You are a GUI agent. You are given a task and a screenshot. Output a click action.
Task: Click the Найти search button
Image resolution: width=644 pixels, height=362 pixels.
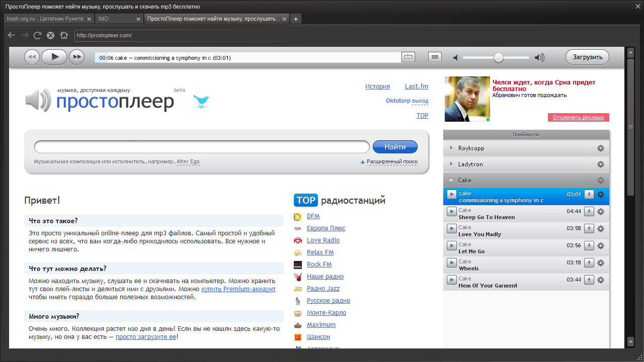[395, 147]
